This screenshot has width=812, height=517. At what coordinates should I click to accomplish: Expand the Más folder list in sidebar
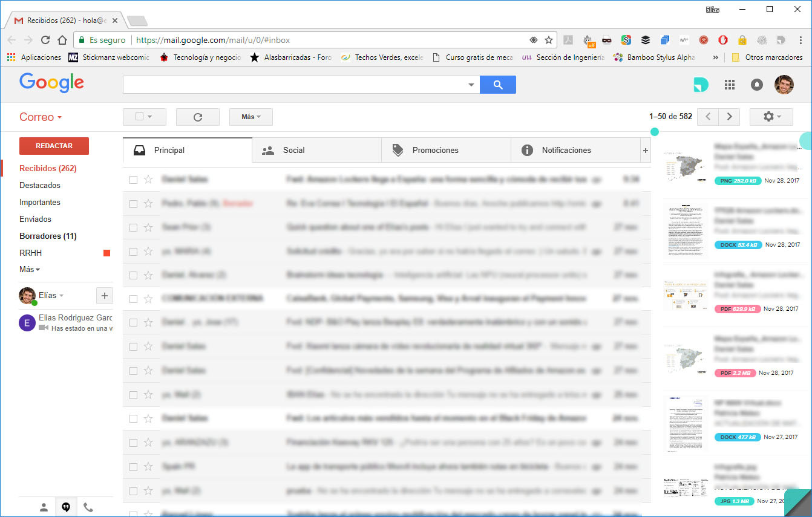pos(29,269)
